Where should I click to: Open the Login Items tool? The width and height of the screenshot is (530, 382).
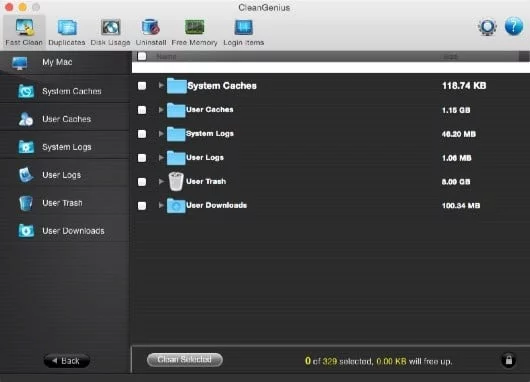[243, 32]
